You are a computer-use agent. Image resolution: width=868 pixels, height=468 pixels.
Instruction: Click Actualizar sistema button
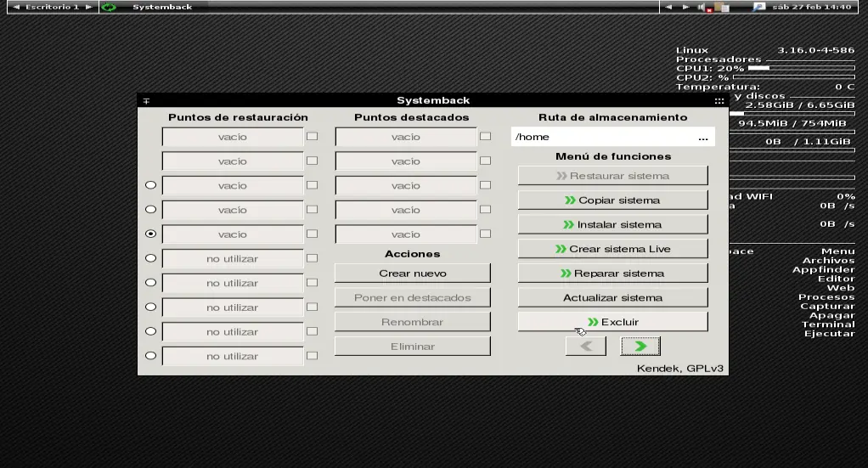pyautogui.click(x=613, y=297)
